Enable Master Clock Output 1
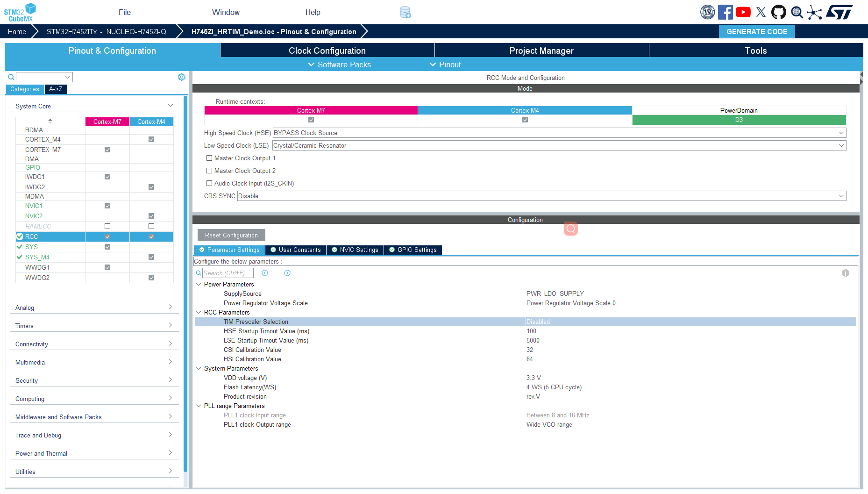This screenshot has height=494, width=868. click(209, 158)
